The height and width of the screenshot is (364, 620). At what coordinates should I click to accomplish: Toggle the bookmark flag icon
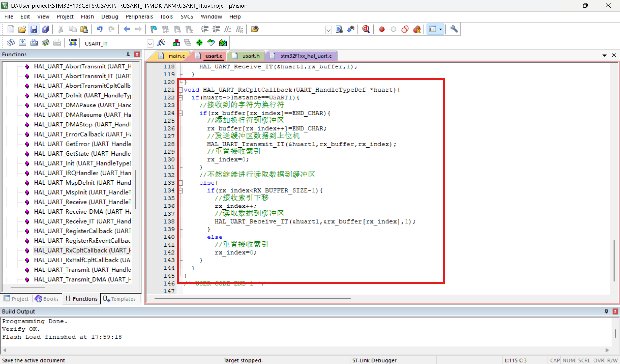(153, 29)
